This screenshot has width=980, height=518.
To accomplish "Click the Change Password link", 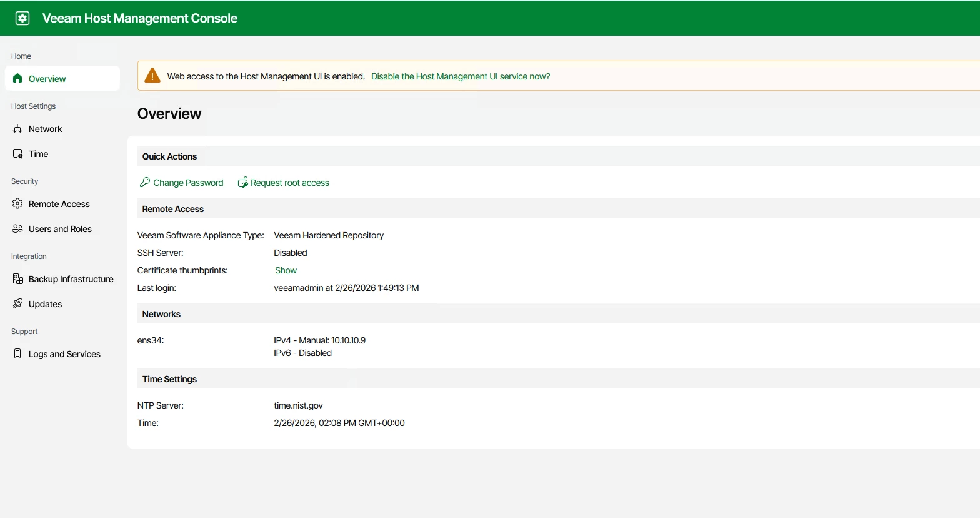I will pos(188,183).
